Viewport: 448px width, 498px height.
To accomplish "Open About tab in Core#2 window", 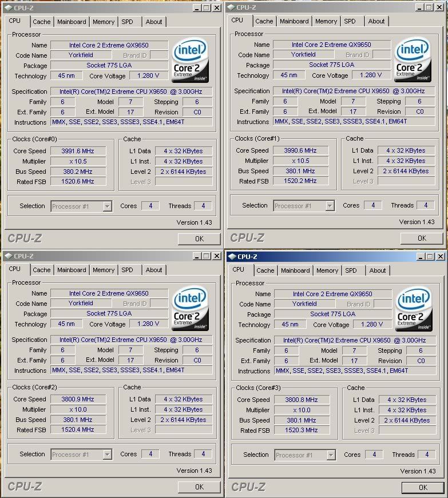I will click(x=154, y=270).
